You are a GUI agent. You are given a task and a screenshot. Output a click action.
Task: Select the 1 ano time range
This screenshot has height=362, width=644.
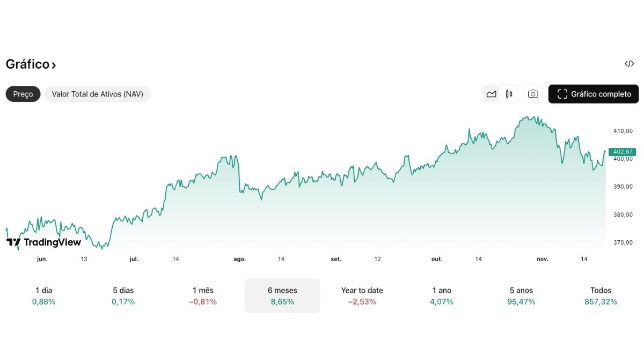[x=441, y=295]
